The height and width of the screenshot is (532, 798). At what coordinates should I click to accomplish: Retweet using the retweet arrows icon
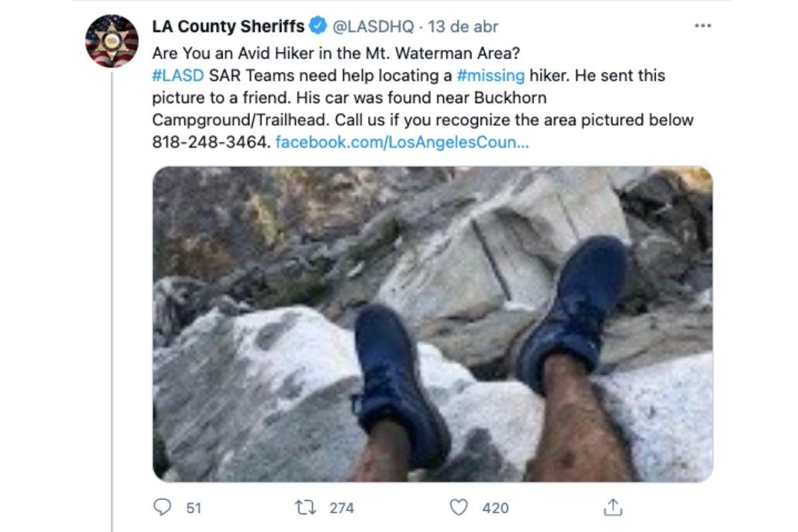point(305,508)
